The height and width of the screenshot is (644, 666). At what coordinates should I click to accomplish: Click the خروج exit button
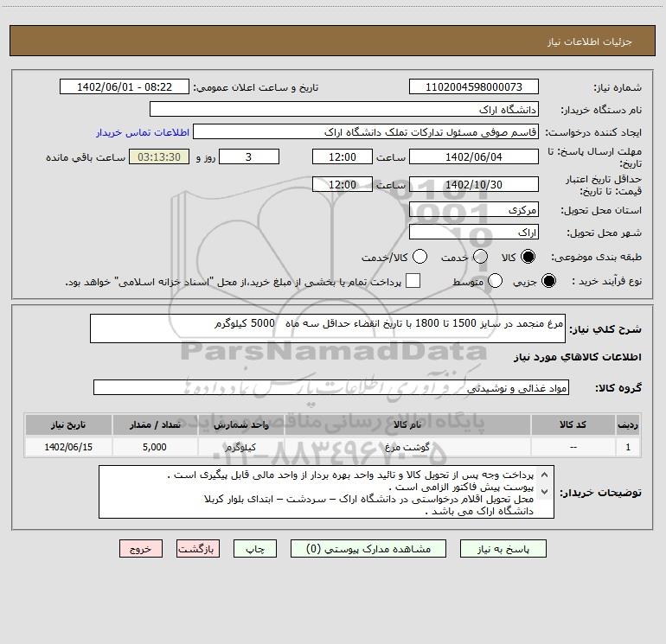[x=141, y=549]
